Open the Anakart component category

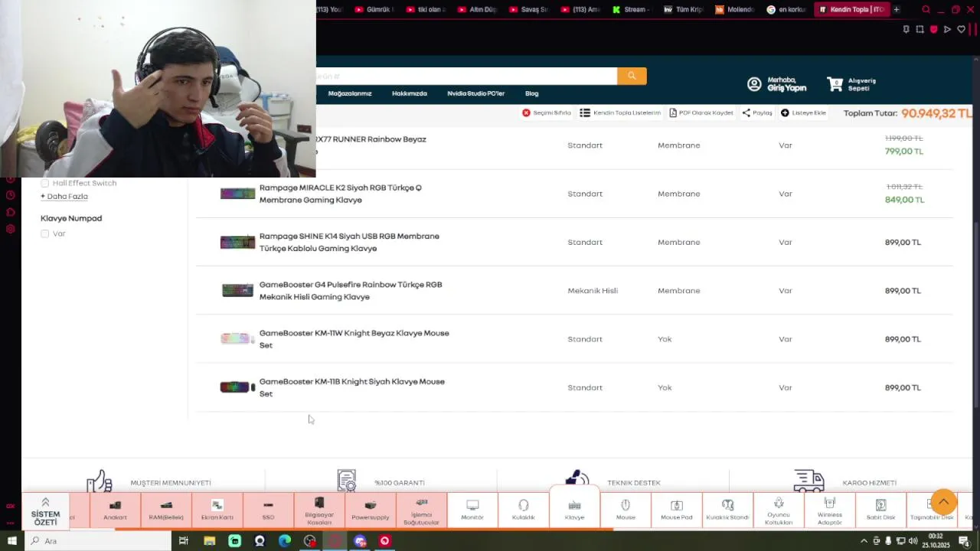pos(115,510)
